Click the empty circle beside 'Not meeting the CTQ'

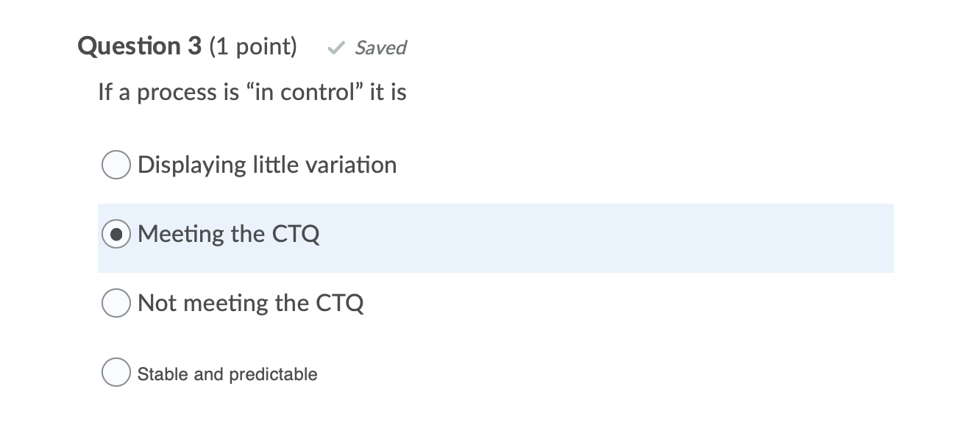[116, 303]
